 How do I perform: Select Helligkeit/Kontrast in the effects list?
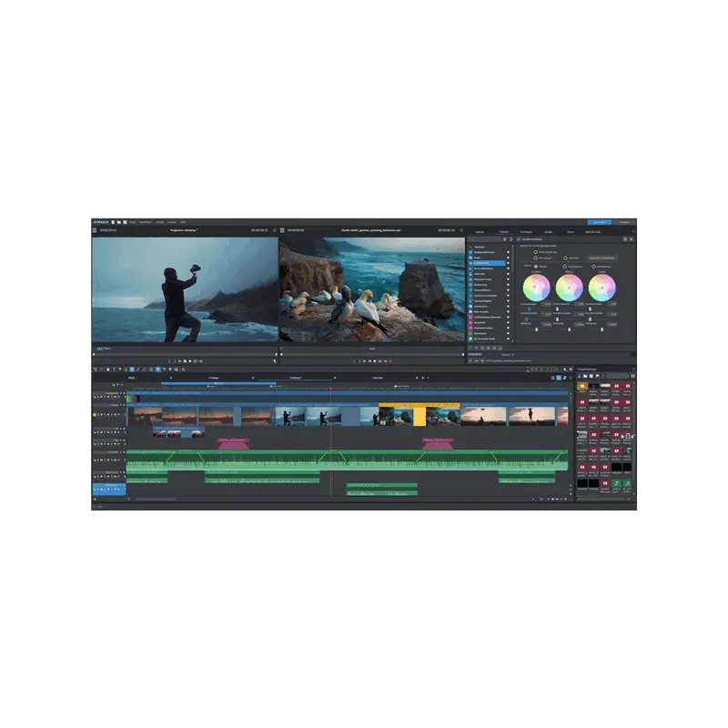coord(484,252)
